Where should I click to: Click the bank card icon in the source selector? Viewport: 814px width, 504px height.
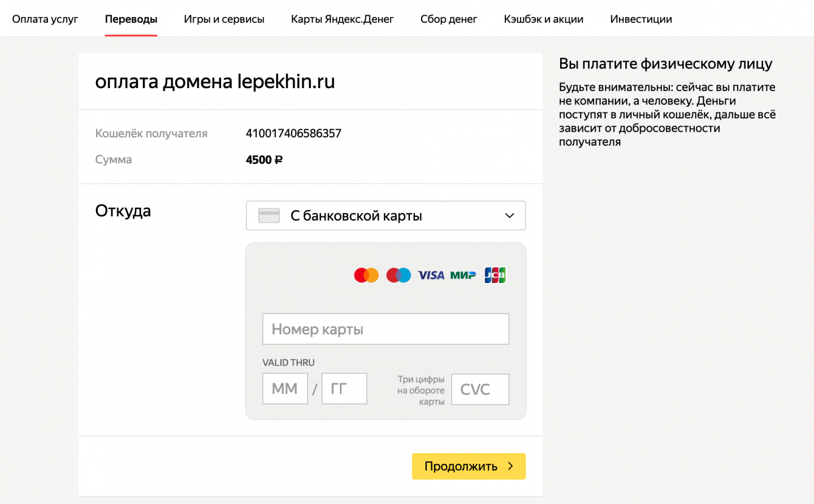point(269,216)
